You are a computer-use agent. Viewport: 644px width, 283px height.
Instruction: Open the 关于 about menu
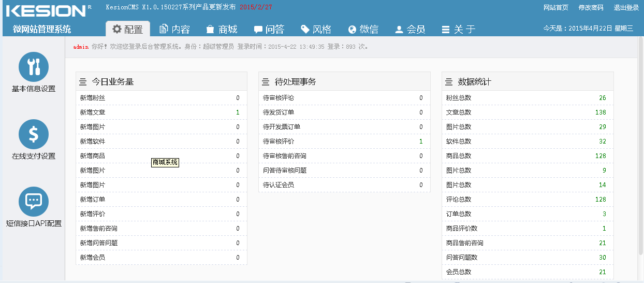[458, 30]
